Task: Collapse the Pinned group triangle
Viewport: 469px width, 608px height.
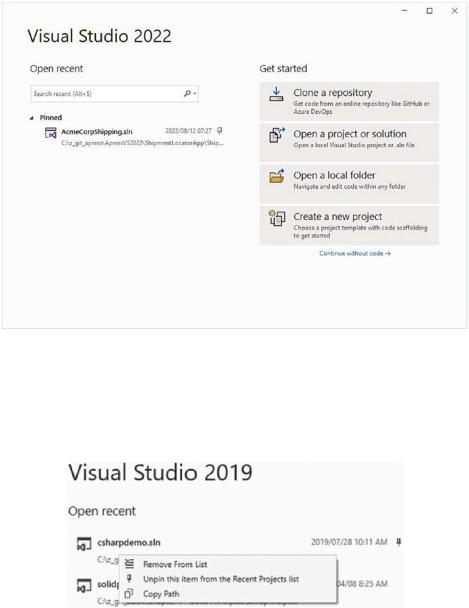Action: 32,118
